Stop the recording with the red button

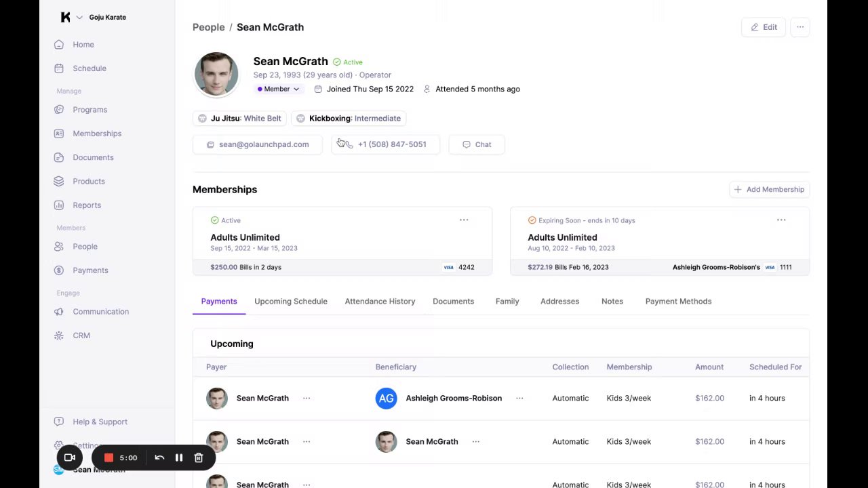(108, 458)
